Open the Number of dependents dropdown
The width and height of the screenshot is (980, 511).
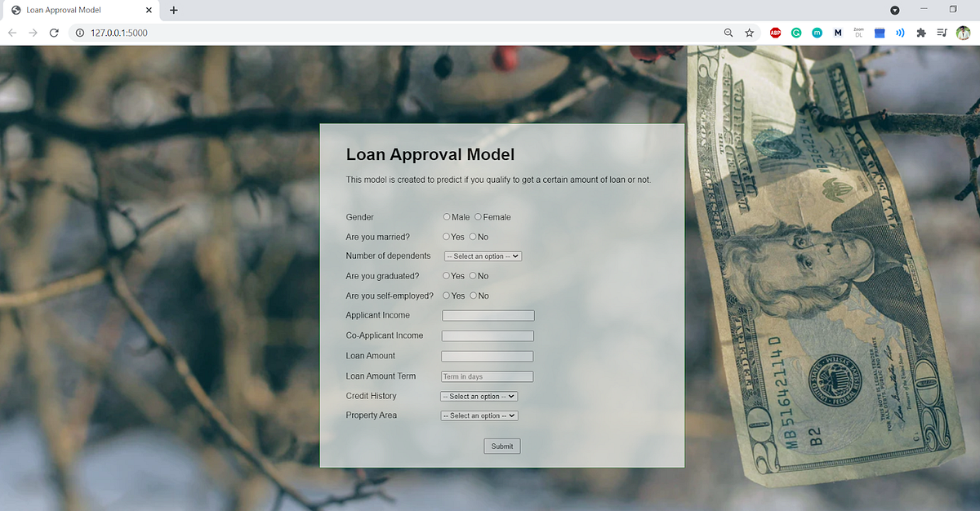coord(482,255)
